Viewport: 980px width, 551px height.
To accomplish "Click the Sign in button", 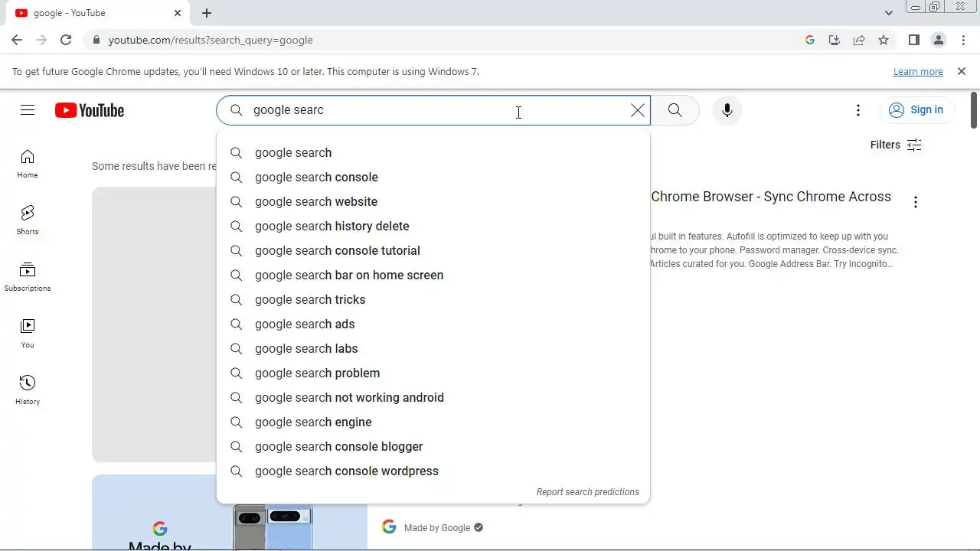I will tap(916, 110).
